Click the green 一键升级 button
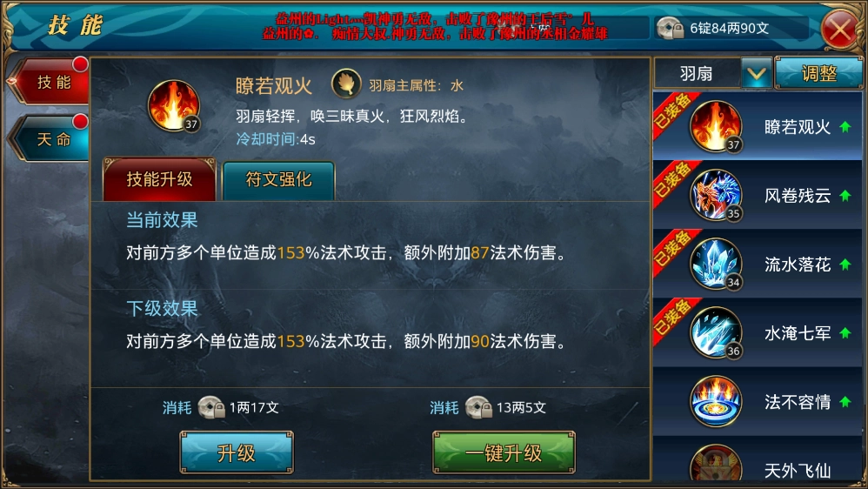The height and width of the screenshot is (489, 868). click(504, 452)
